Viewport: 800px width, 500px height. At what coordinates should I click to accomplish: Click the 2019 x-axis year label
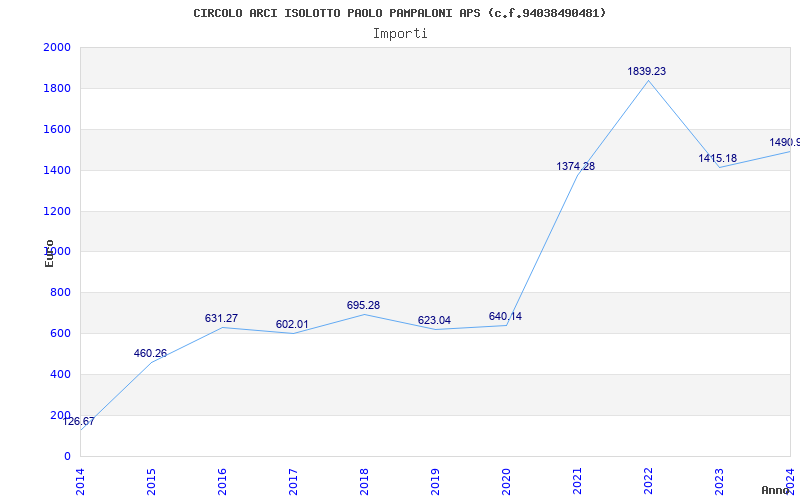(435, 482)
